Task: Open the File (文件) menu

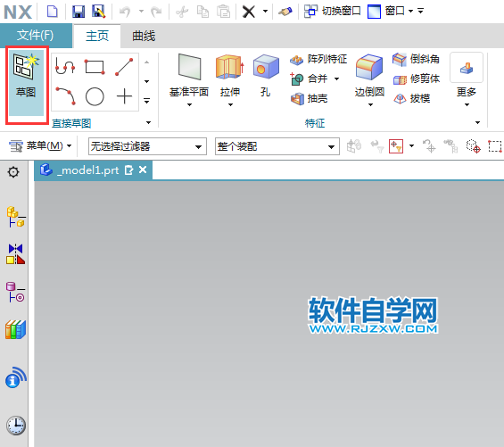Action: pyautogui.click(x=36, y=36)
